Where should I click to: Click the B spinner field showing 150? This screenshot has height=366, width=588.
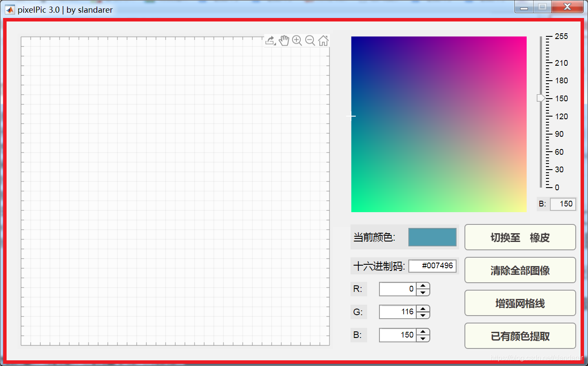click(398, 335)
